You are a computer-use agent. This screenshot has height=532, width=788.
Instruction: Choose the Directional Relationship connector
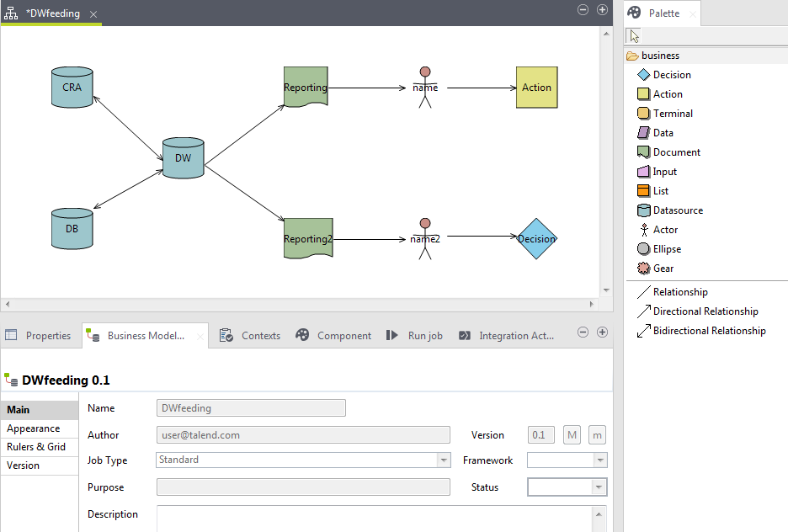pos(705,311)
